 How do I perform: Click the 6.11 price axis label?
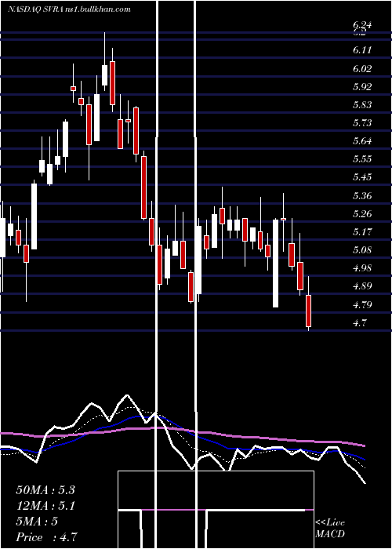point(362,50)
